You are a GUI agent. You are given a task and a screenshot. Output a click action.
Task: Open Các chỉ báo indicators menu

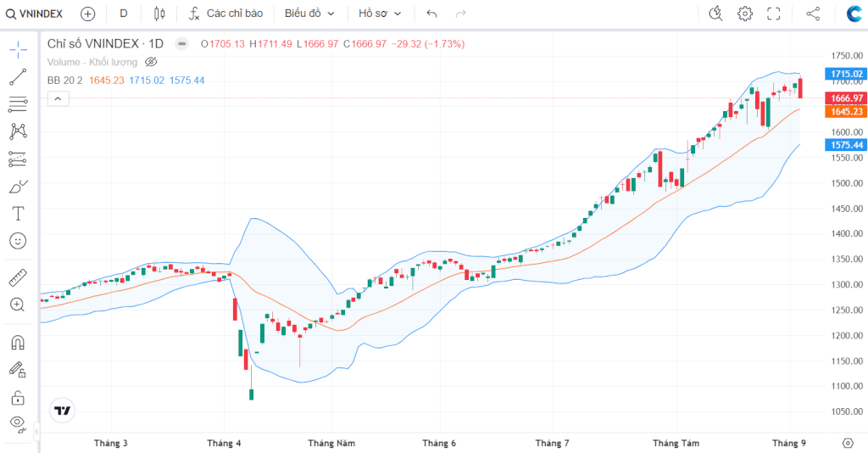[x=225, y=14]
